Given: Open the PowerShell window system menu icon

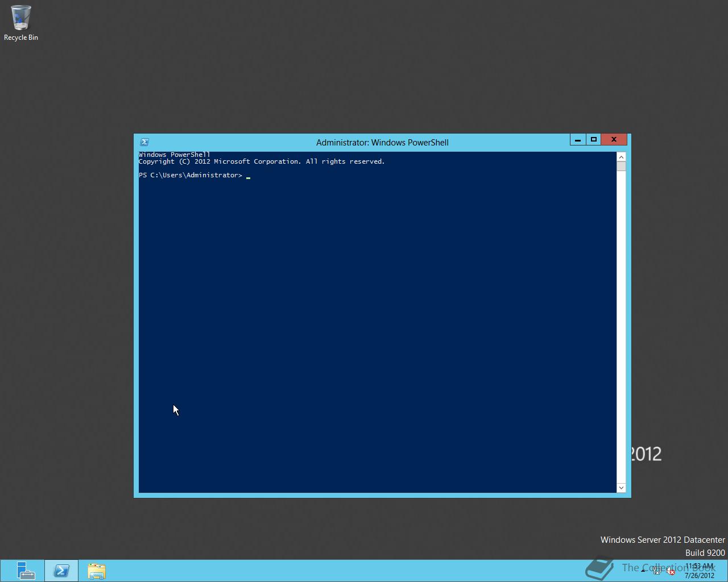Looking at the screenshot, I should coord(144,142).
